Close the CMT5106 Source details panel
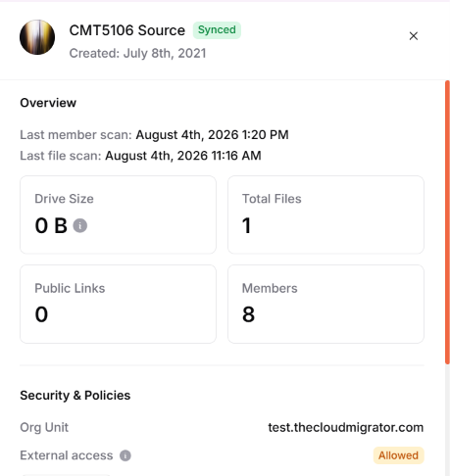The height and width of the screenshot is (476, 450). click(x=414, y=36)
